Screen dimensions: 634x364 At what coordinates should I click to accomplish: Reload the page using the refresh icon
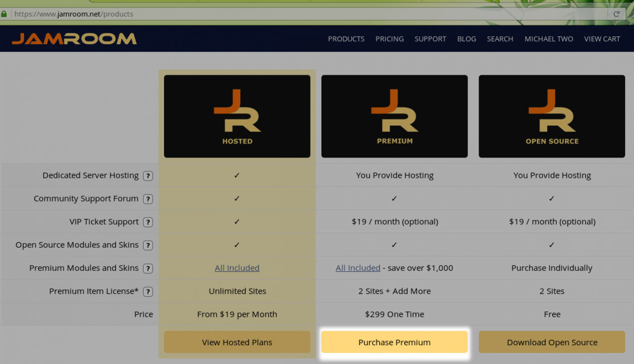[616, 14]
